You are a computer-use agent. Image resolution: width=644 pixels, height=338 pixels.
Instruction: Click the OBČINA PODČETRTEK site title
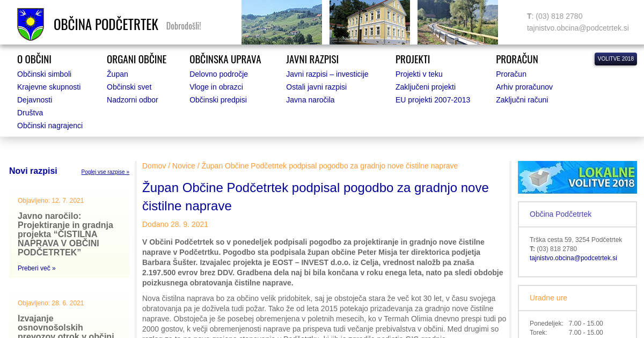pos(106,25)
